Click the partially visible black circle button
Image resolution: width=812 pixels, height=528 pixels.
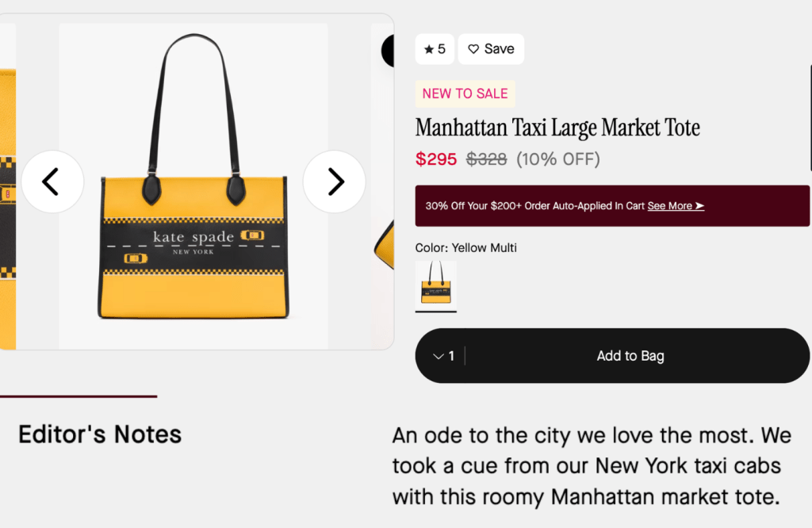(x=388, y=51)
